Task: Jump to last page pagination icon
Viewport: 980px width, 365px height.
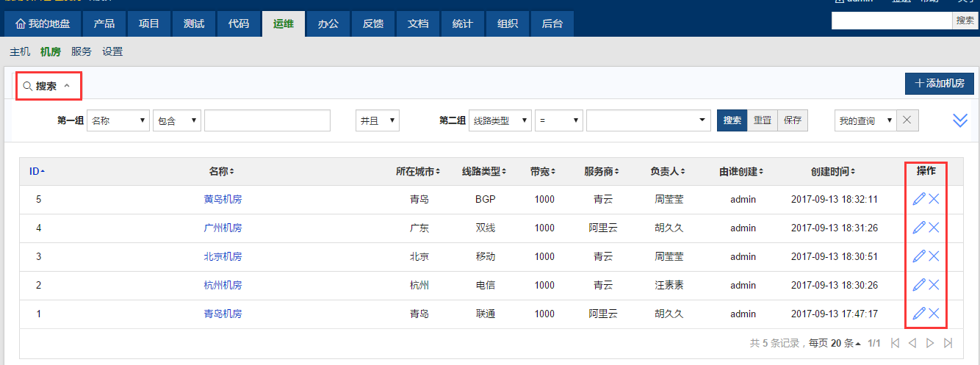Action: (x=948, y=343)
